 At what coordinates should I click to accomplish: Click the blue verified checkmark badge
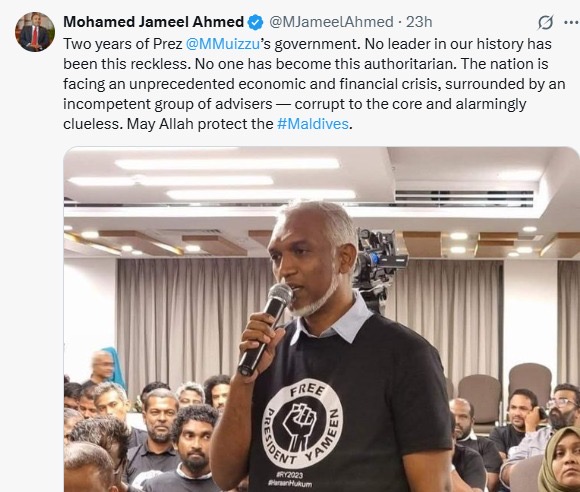pyautogui.click(x=255, y=22)
